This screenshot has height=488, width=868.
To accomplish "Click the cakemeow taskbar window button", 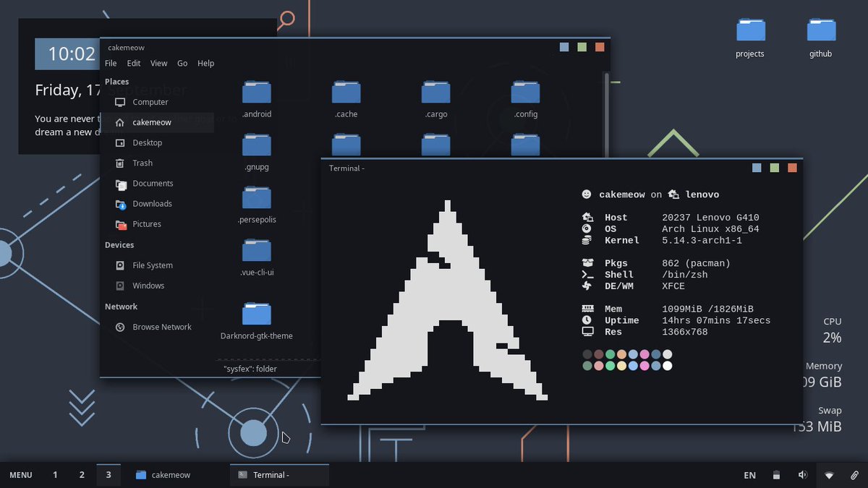I will (179, 475).
